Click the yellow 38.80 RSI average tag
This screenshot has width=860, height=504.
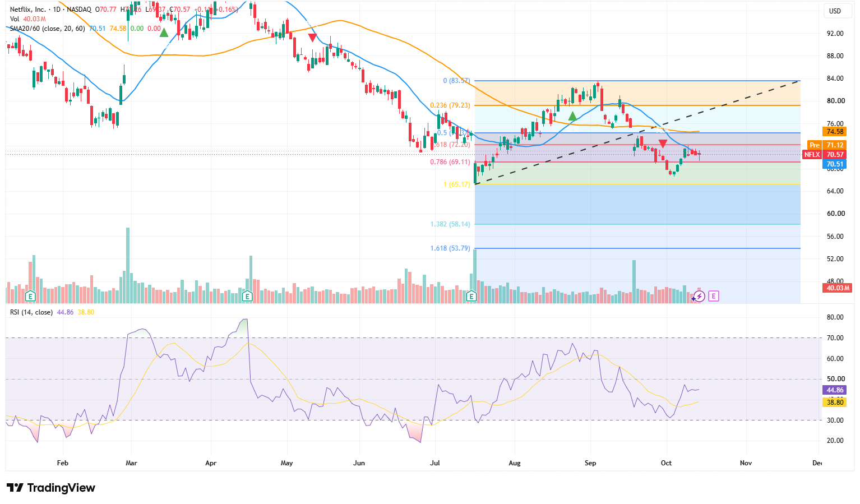(835, 403)
